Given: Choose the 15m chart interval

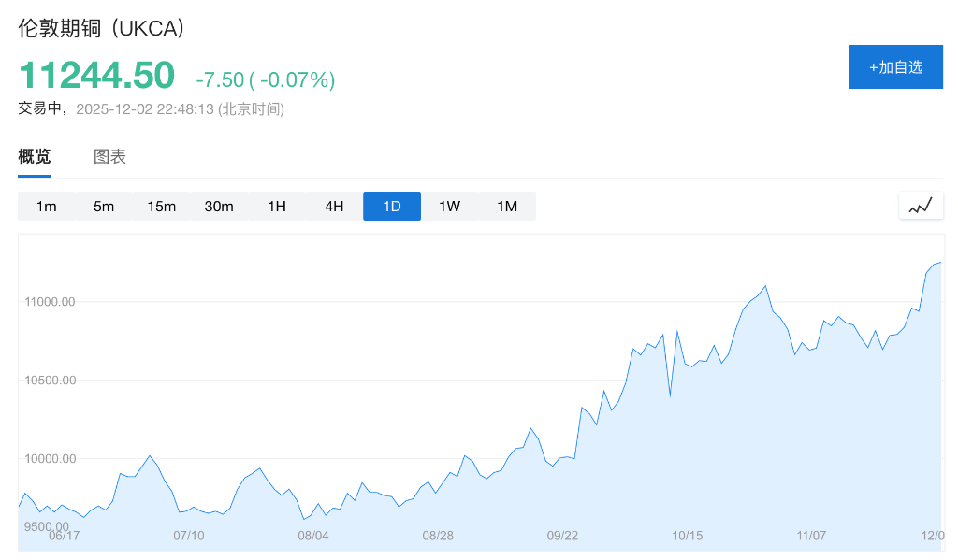Looking at the screenshot, I should [162, 207].
